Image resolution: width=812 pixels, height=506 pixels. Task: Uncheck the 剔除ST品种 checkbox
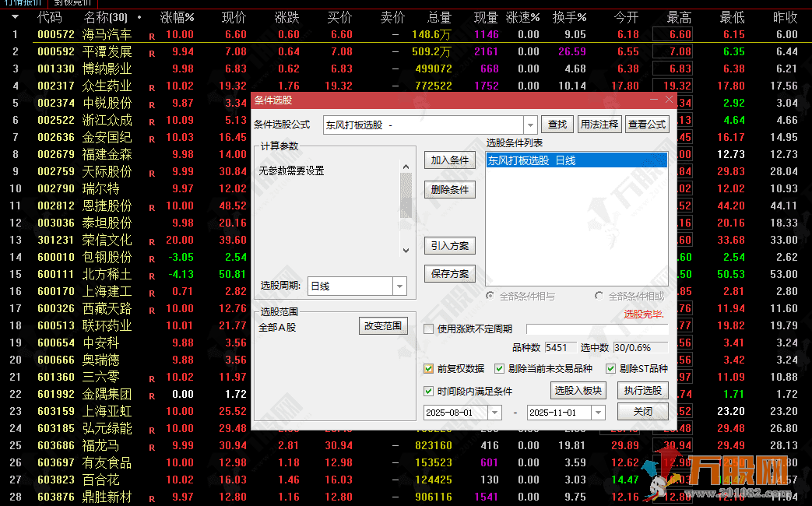611,369
